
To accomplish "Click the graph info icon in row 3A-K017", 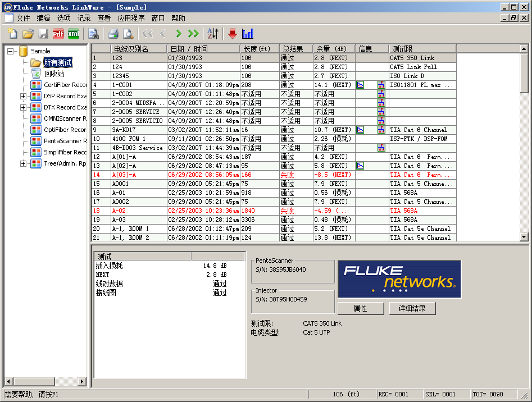I will click(360, 130).
